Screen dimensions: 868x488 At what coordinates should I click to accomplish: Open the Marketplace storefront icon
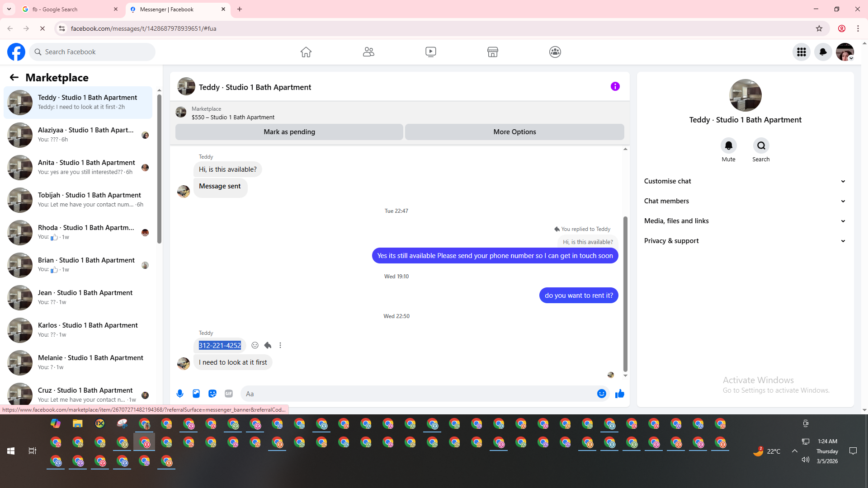[x=493, y=52]
